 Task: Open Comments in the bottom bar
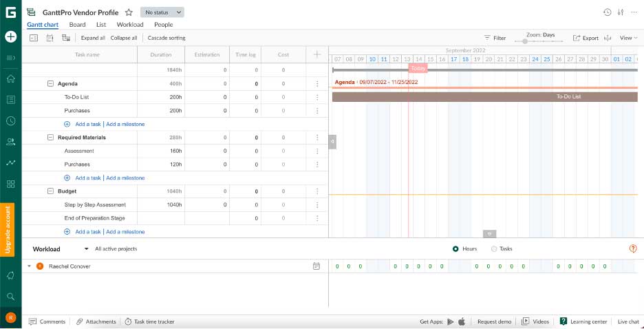pos(47,321)
